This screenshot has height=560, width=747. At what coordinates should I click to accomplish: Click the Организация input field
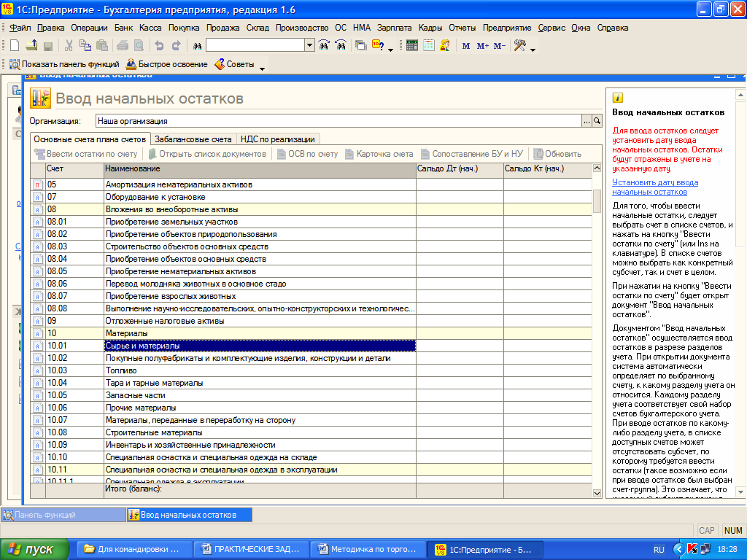coord(338,121)
